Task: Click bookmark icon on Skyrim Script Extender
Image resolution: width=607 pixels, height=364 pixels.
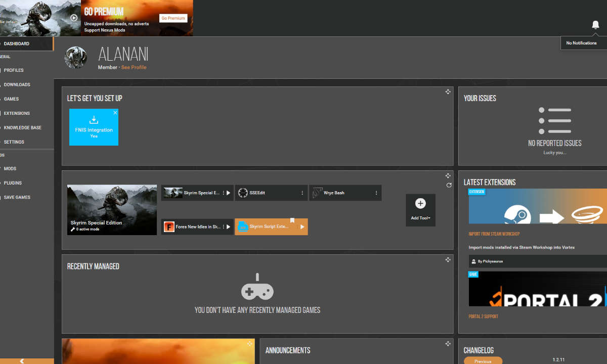Action: (x=292, y=220)
